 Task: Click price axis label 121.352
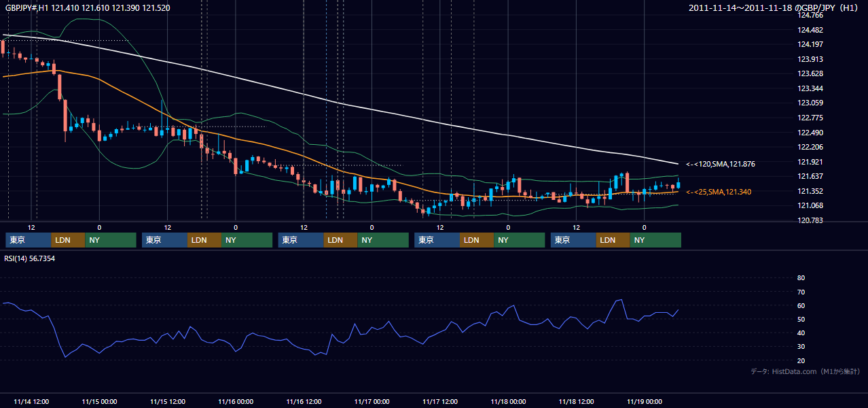(x=810, y=191)
